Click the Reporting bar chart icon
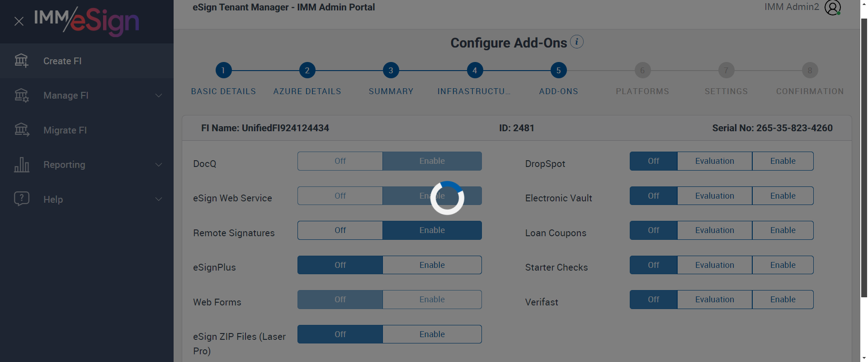The height and width of the screenshot is (362, 868). 21,165
